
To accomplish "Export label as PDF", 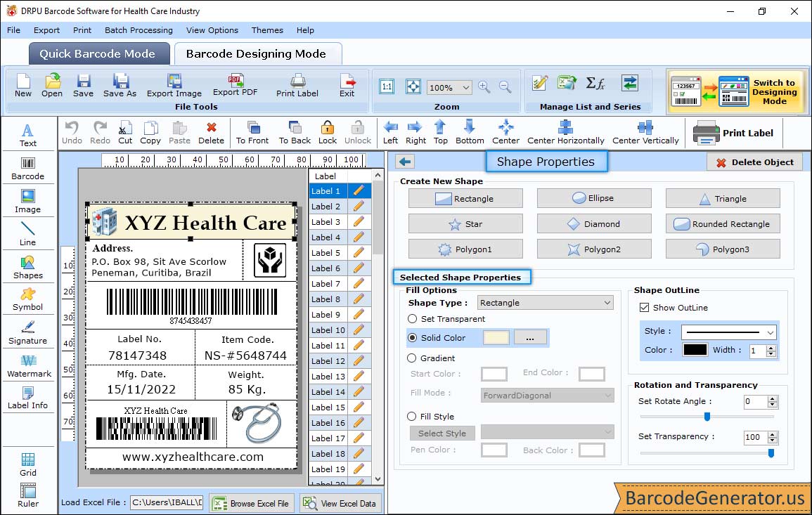I will [235, 86].
